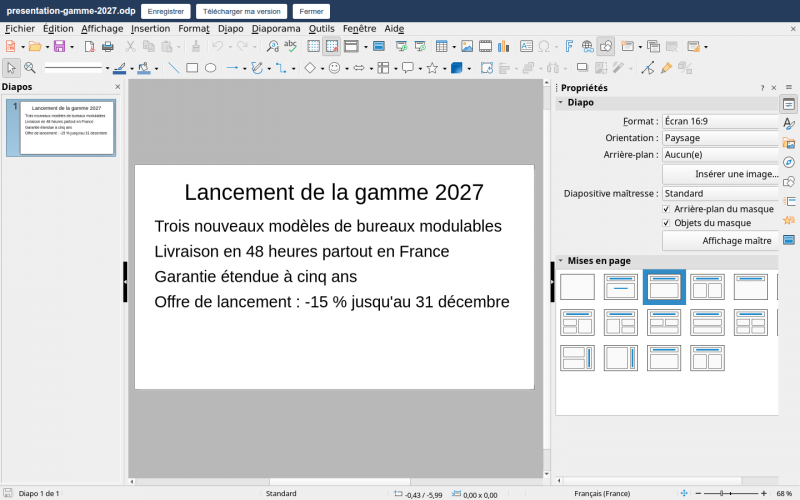Select the Ellipse tool
The image size is (800, 500).
click(x=210, y=68)
